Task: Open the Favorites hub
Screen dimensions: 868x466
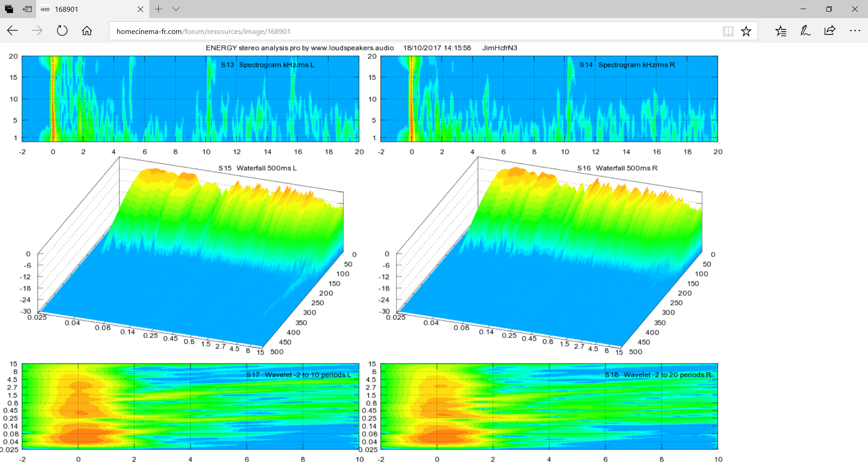Action: click(781, 31)
